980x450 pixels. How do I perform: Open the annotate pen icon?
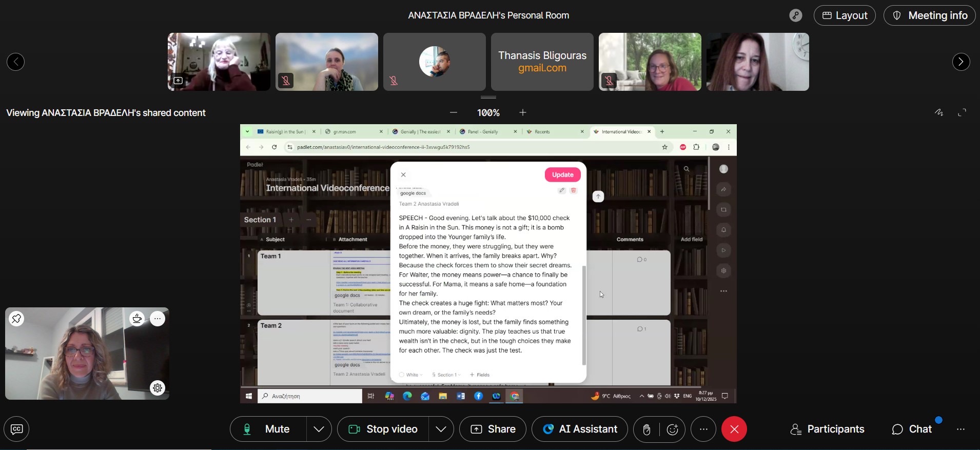[x=938, y=113]
